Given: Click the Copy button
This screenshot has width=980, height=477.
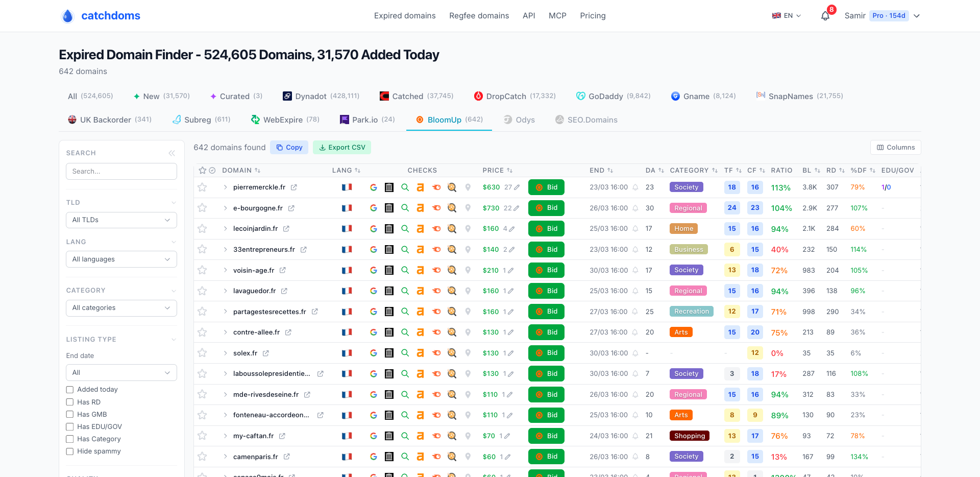Looking at the screenshot, I should click(289, 148).
